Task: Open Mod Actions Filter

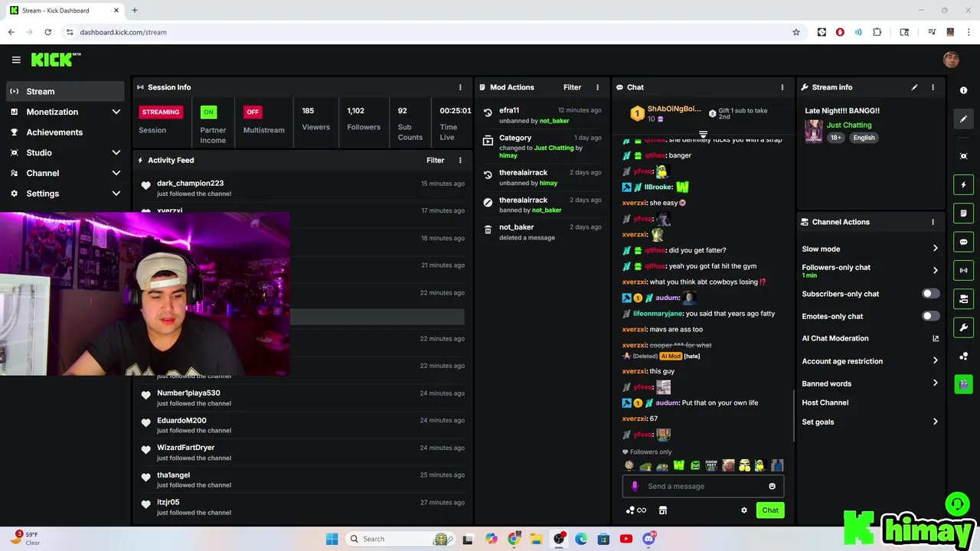Action: [x=572, y=87]
